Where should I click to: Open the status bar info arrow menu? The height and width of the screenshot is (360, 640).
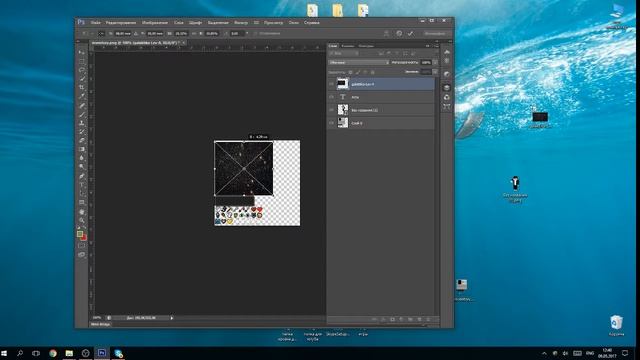[172, 318]
